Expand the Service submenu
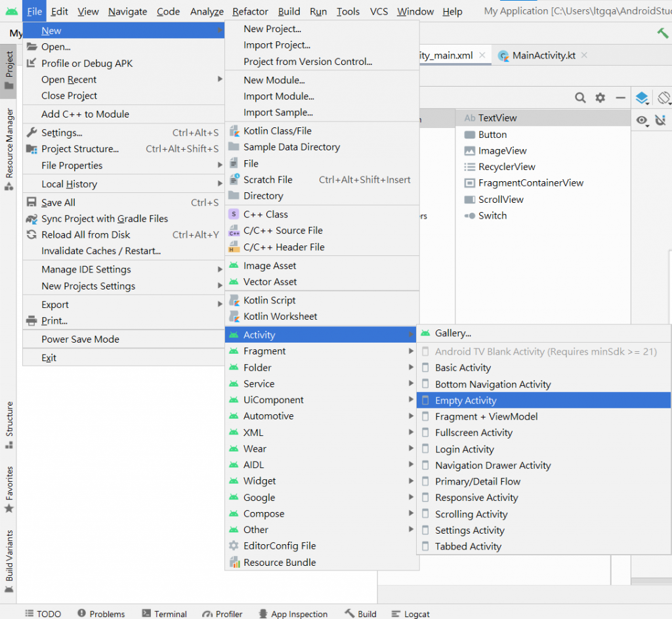Image resolution: width=672 pixels, height=619 pixels. click(322, 383)
